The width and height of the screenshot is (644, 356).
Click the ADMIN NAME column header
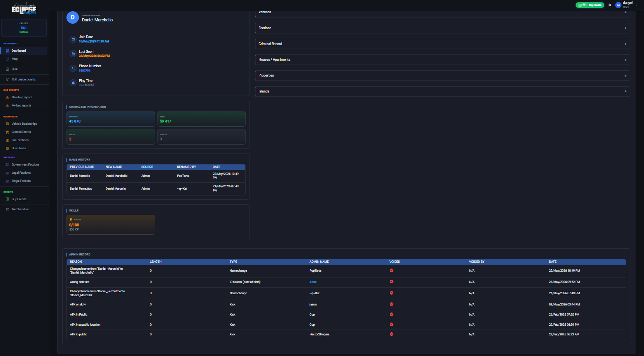pos(319,262)
